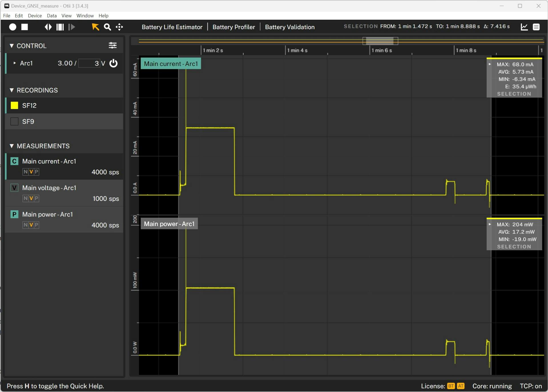This screenshot has width=548, height=392.
Task: Expand the Arc1 device entry
Action: (x=15, y=63)
